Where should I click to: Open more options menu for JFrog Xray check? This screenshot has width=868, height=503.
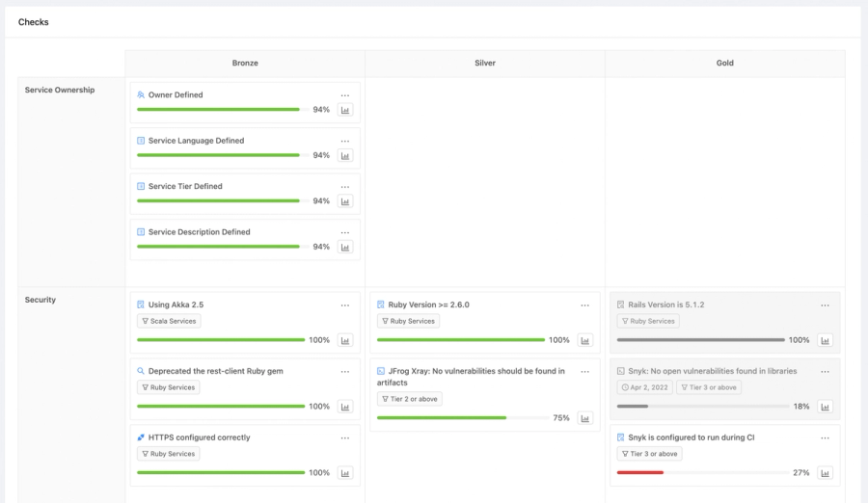point(585,372)
